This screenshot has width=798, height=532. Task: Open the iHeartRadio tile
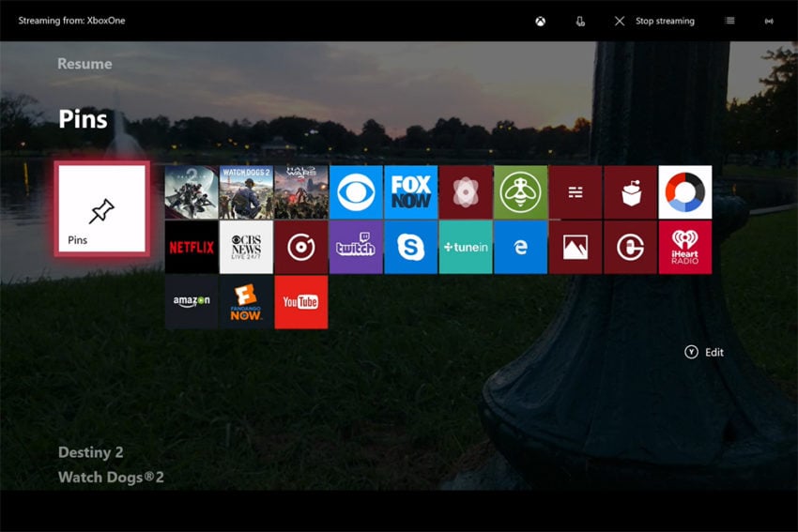[x=685, y=247]
